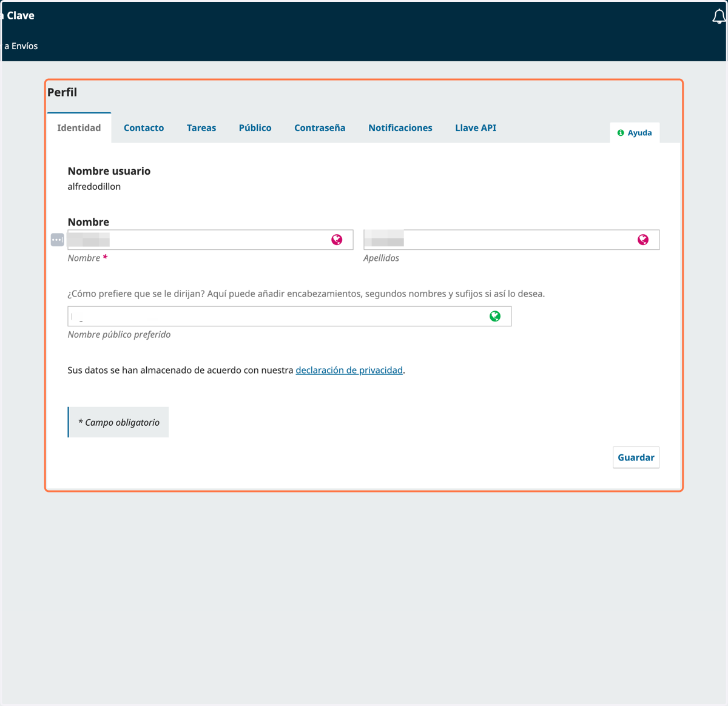
Task: Open the Llave API tab
Action: [x=476, y=128]
